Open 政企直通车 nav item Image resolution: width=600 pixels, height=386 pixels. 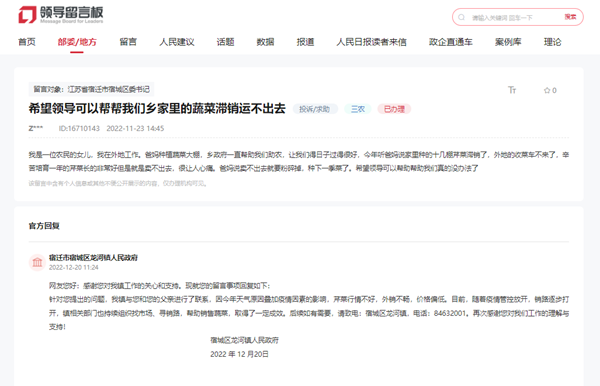point(450,42)
